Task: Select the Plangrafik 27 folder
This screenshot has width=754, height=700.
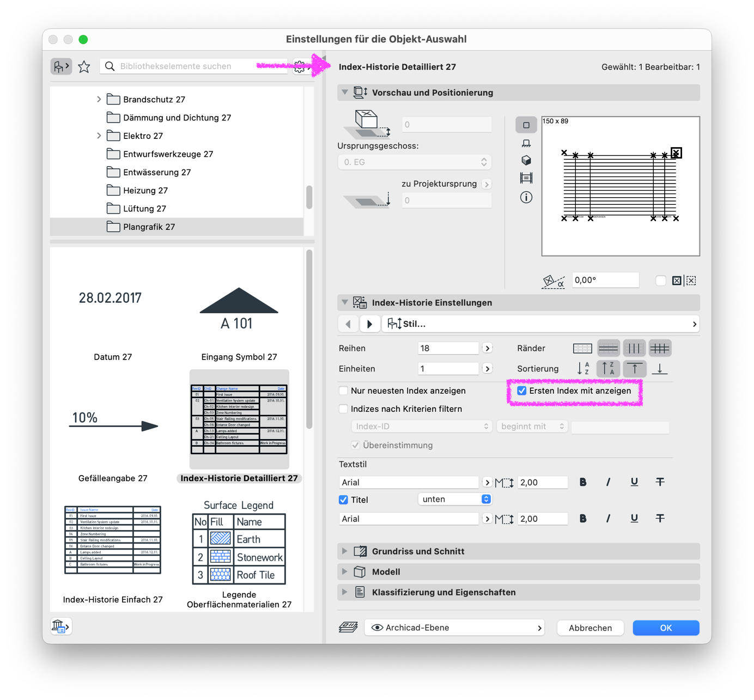Action: click(177, 227)
